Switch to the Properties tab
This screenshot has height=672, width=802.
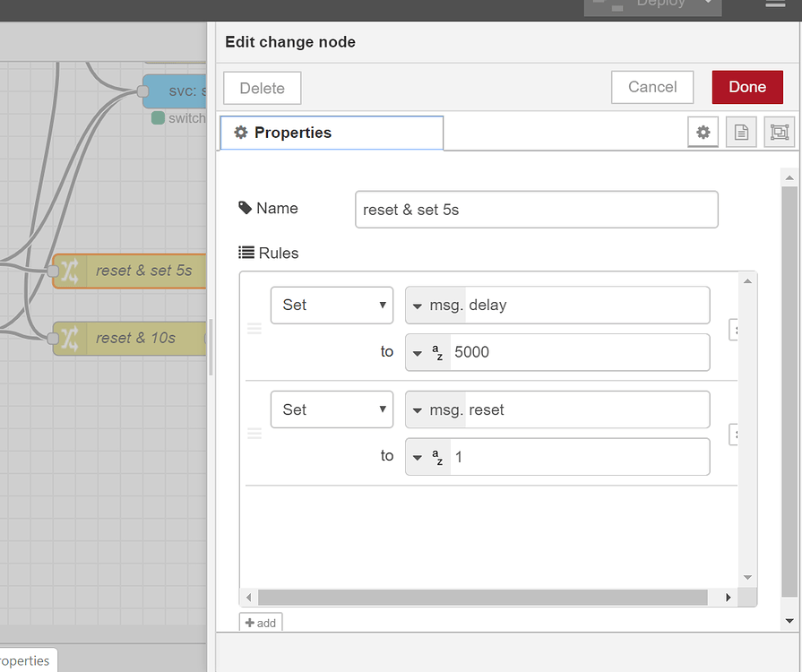tap(332, 133)
